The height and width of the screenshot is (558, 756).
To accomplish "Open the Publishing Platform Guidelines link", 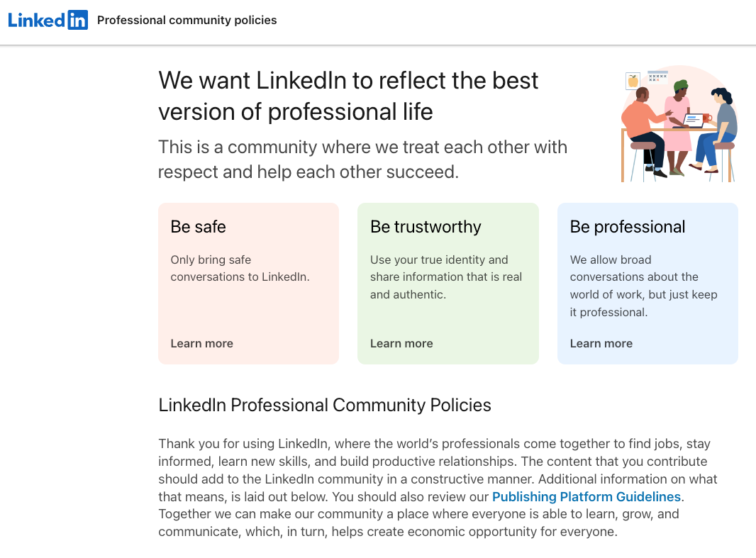I will click(x=587, y=496).
